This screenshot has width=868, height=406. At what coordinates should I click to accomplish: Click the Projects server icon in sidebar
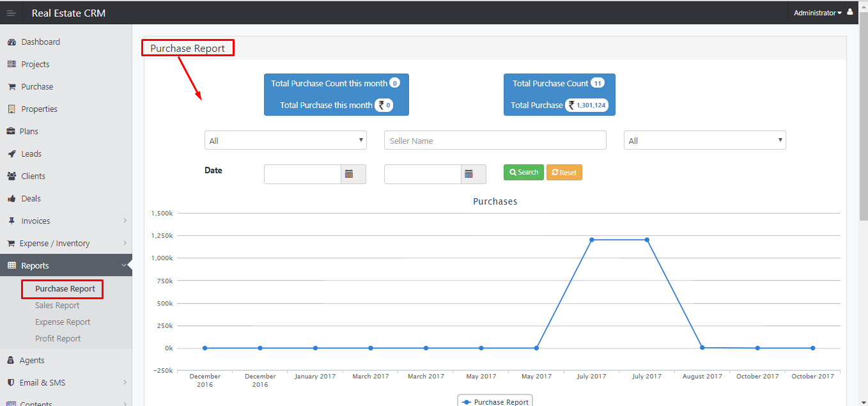[12, 65]
